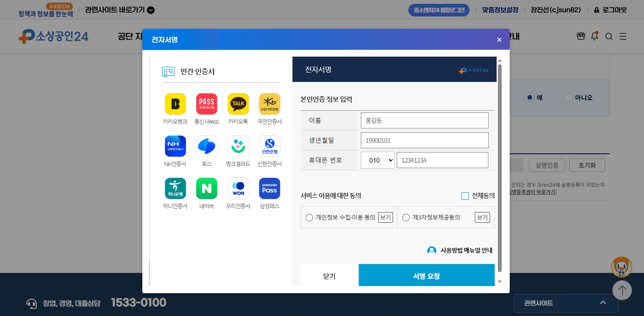Open the 실명등록센터 바로가기 link
This screenshot has width=644, height=316.
point(532,192)
